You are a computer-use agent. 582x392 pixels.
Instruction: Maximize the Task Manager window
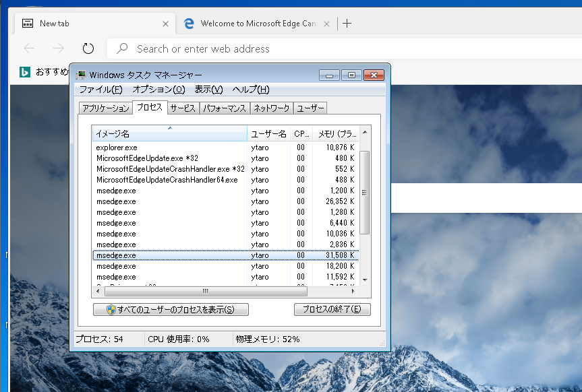point(351,75)
